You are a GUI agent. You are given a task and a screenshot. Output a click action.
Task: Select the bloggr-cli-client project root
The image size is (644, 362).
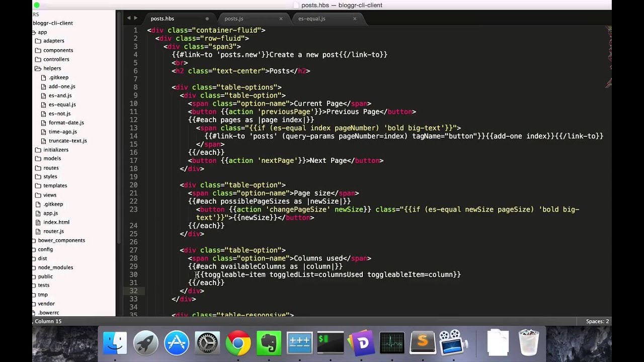pos(53,23)
